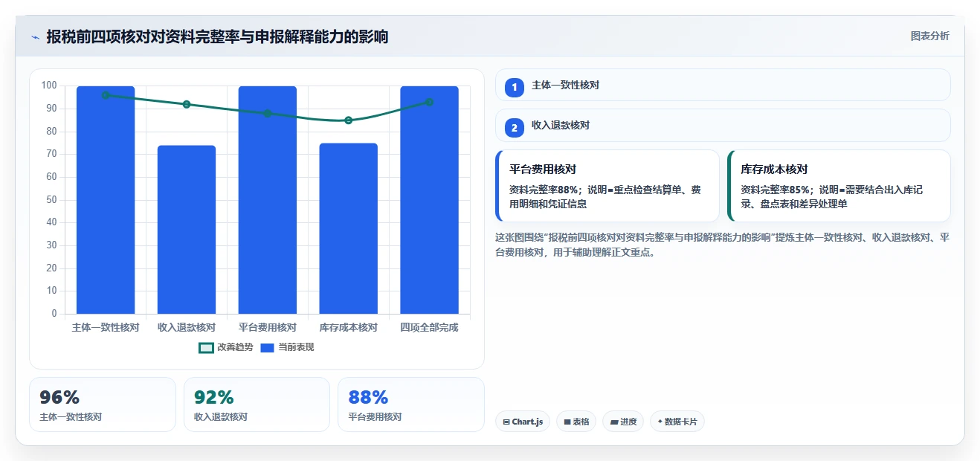
Task: Click trend line point above 库存成本核对
Action: pyautogui.click(x=349, y=120)
